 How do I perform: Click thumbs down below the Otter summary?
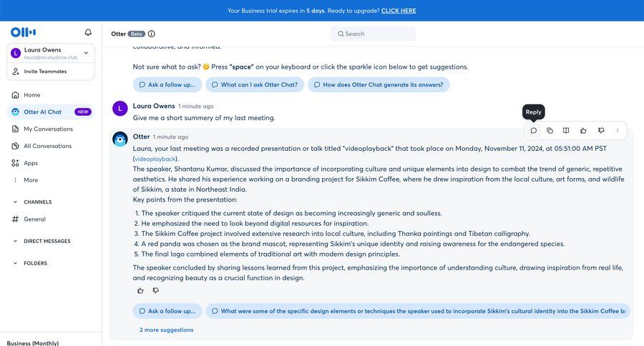coord(156,290)
